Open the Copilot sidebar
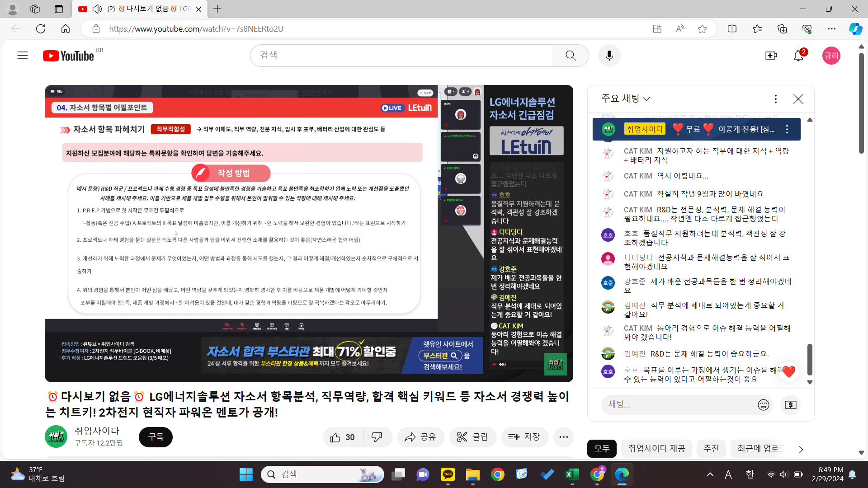This screenshot has width=868, height=488. pos(855,29)
